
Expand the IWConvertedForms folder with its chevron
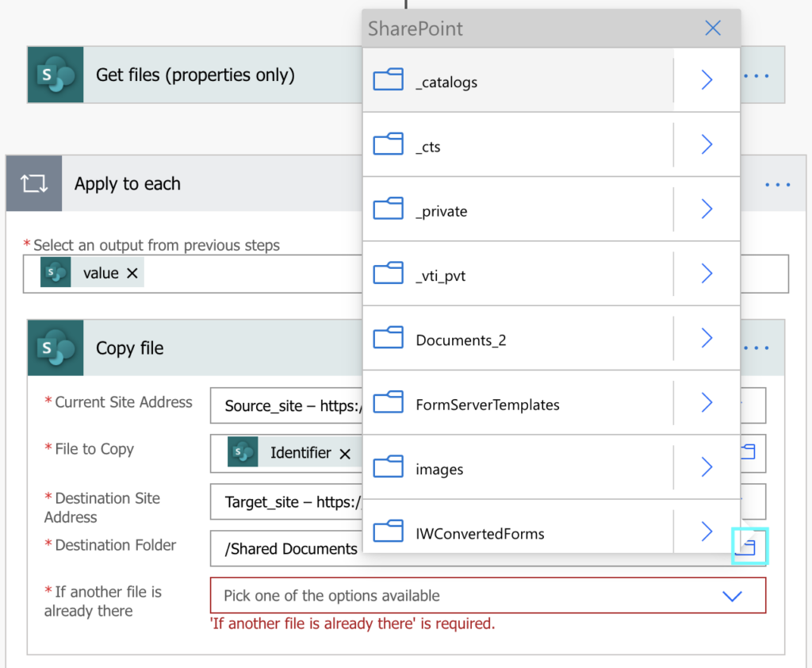click(x=707, y=532)
